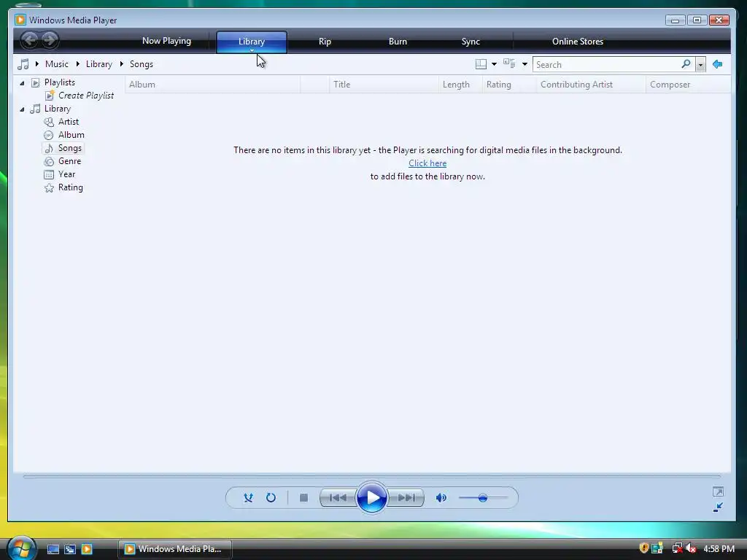Open the Now Playing tab
Screen dimensions: 747x560
tap(167, 41)
